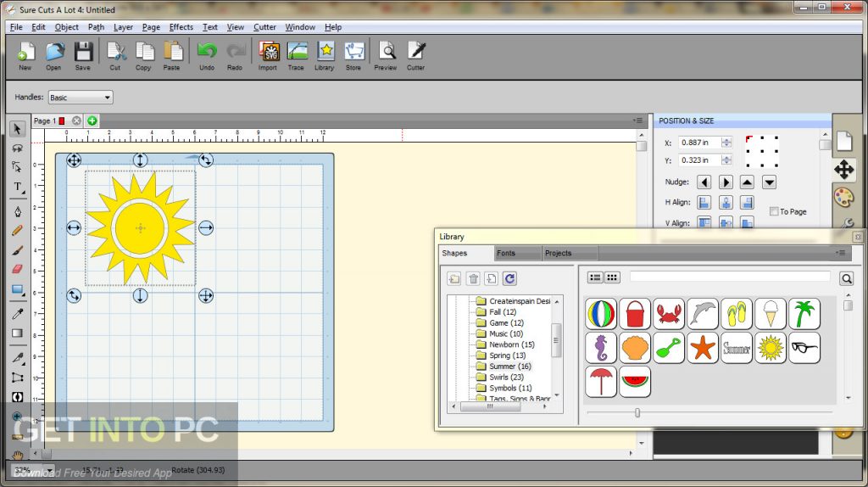868x487 pixels.
Task: Select the Eraser tool in left toolbar
Action: [17, 269]
